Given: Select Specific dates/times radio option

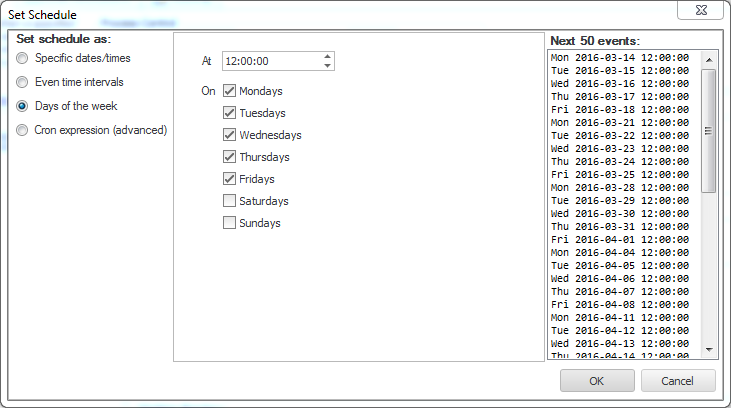Looking at the screenshot, I should tap(22, 59).
